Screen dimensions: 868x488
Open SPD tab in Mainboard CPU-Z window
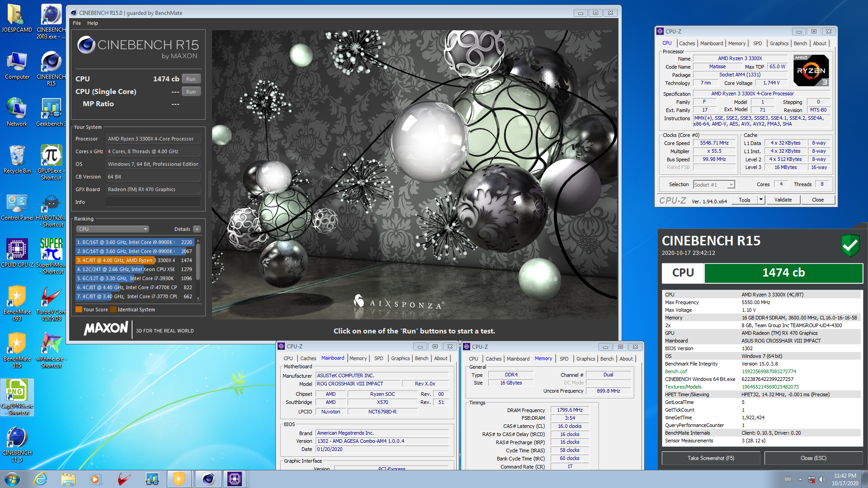coord(378,358)
